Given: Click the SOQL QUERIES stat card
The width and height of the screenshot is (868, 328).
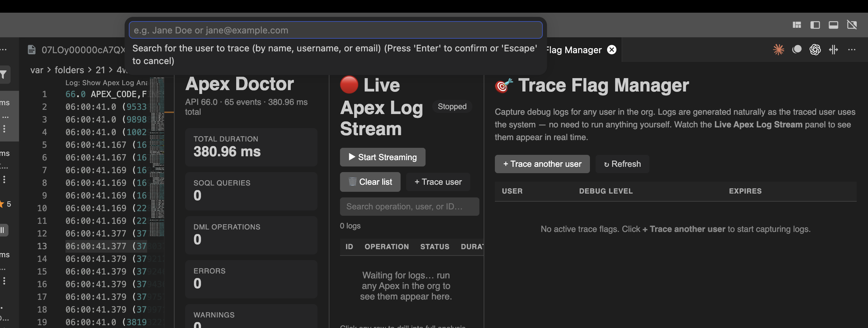Looking at the screenshot, I should pyautogui.click(x=251, y=191).
